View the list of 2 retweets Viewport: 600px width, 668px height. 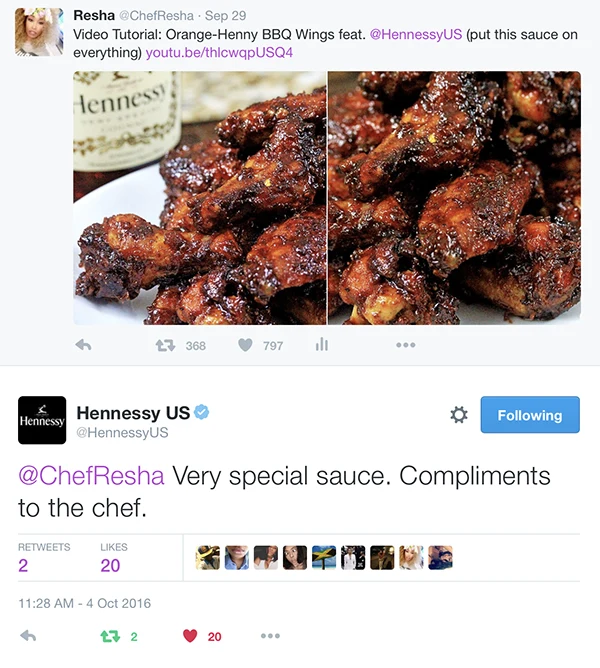pyautogui.click(x=44, y=558)
